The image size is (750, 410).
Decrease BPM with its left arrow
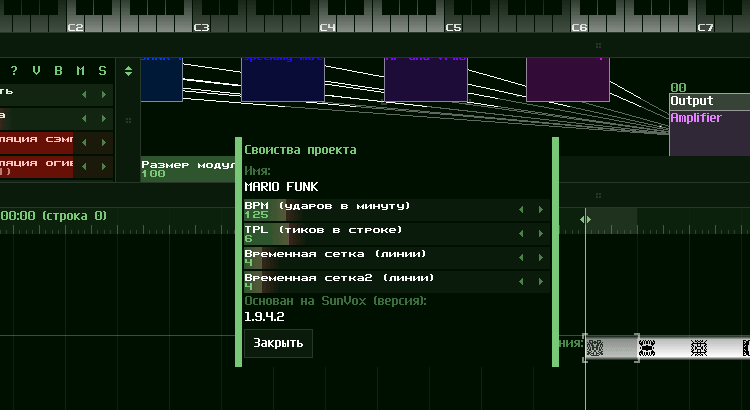[x=521, y=210]
